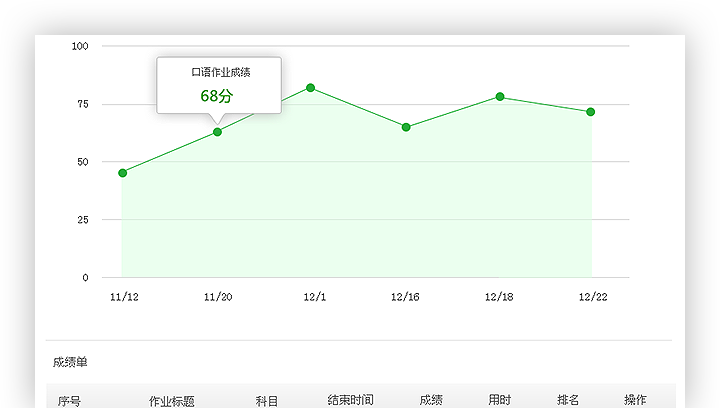Click the 12/1 x-axis date label

[x=314, y=297]
